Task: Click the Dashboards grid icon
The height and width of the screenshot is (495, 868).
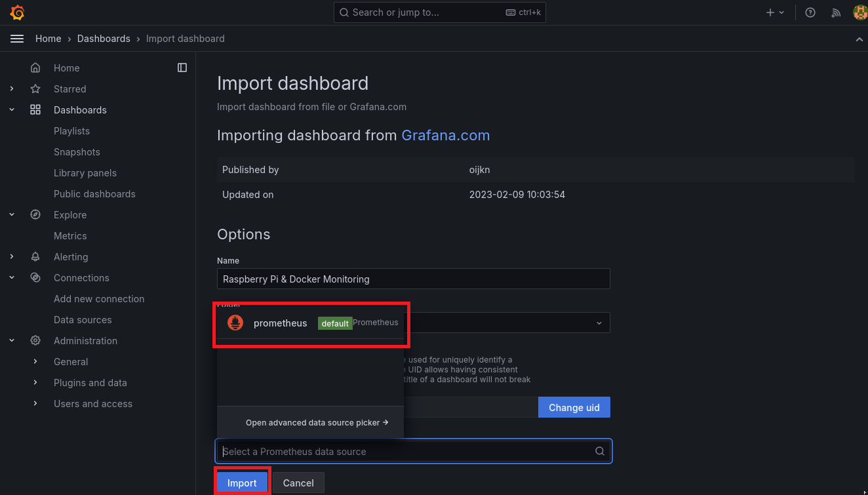Action: pyautogui.click(x=35, y=110)
